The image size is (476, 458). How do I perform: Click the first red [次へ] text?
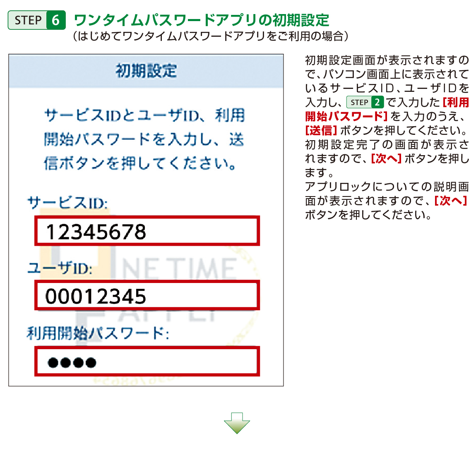[x=386, y=158]
